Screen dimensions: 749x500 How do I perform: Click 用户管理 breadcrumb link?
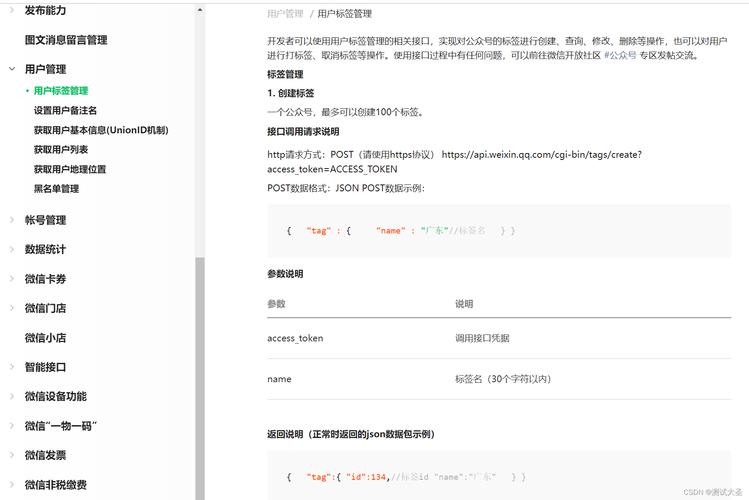285,14
